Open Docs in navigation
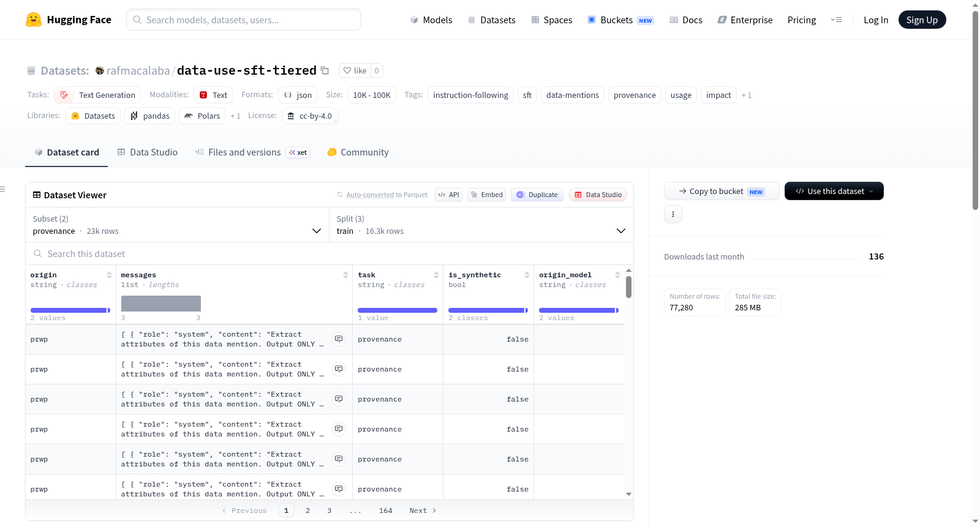The height and width of the screenshot is (527, 980). [x=686, y=20]
